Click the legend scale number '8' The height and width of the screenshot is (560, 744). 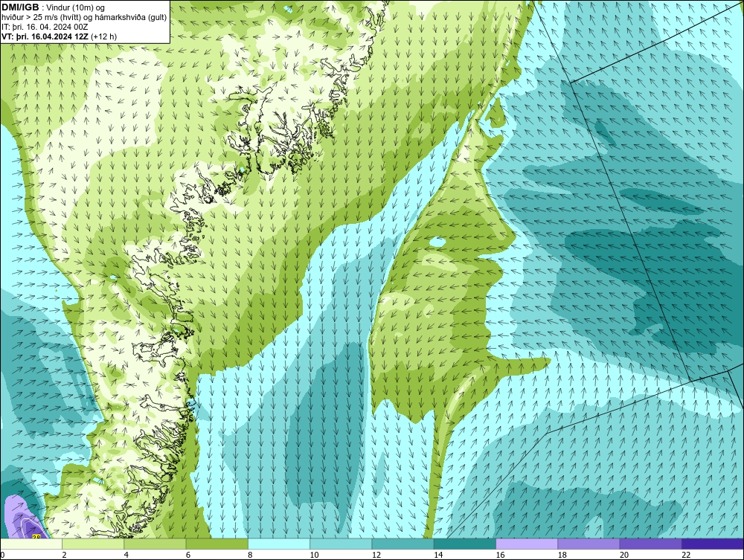click(251, 556)
